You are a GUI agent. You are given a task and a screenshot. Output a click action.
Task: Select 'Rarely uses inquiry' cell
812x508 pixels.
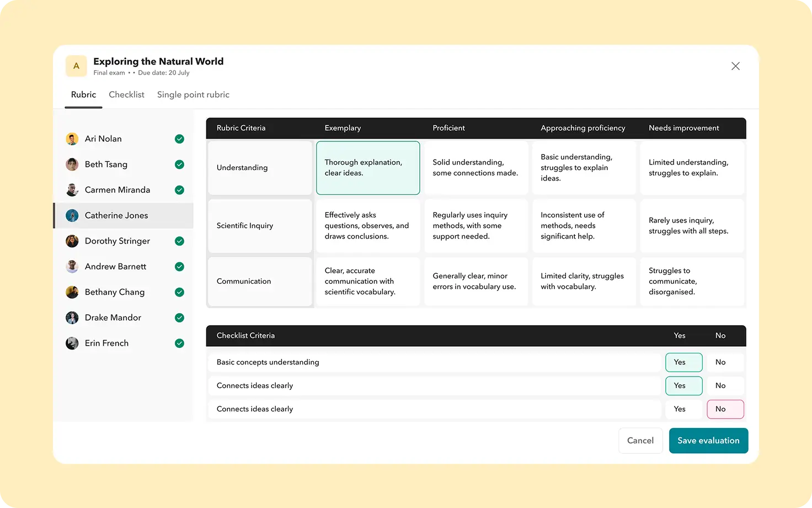coord(692,226)
